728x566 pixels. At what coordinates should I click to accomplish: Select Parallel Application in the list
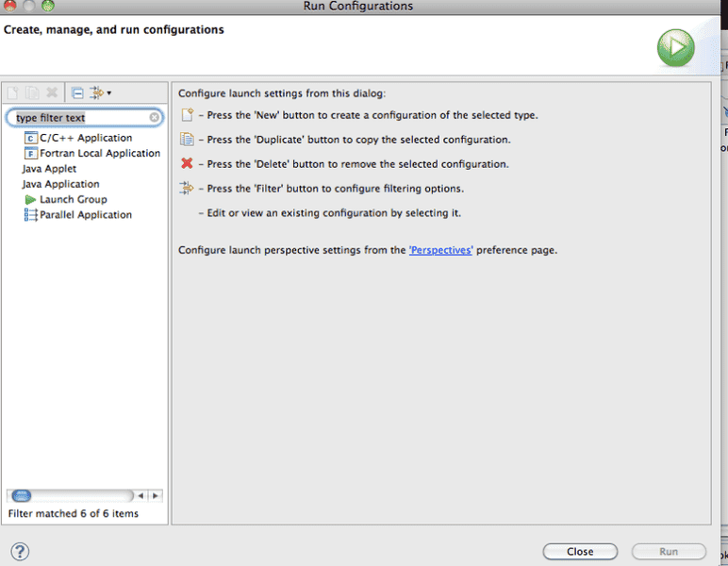point(85,215)
